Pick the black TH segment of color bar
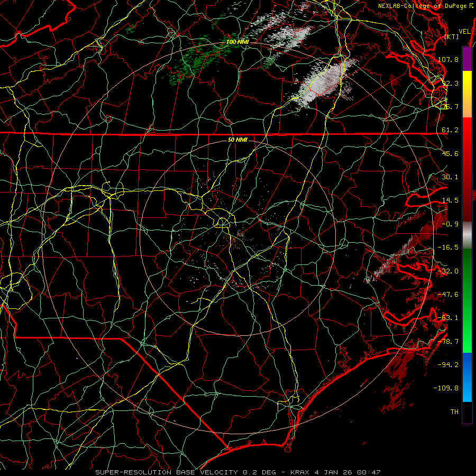This screenshot has height=476, width=476. (x=467, y=412)
